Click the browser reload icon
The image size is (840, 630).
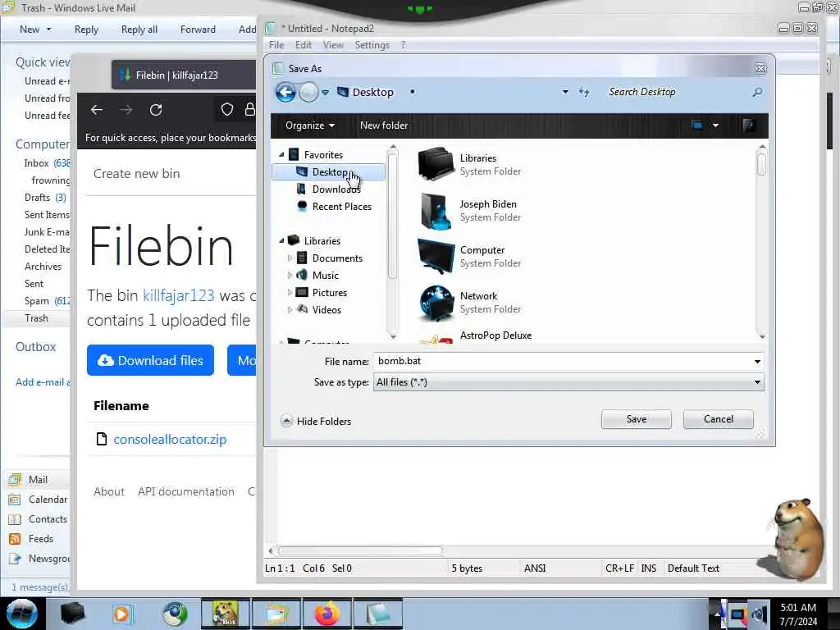pyautogui.click(x=156, y=110)
